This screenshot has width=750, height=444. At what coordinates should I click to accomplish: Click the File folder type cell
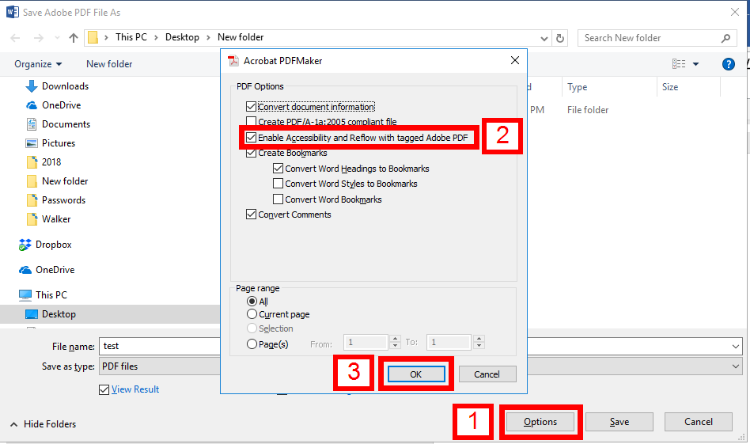pos(588,110)
